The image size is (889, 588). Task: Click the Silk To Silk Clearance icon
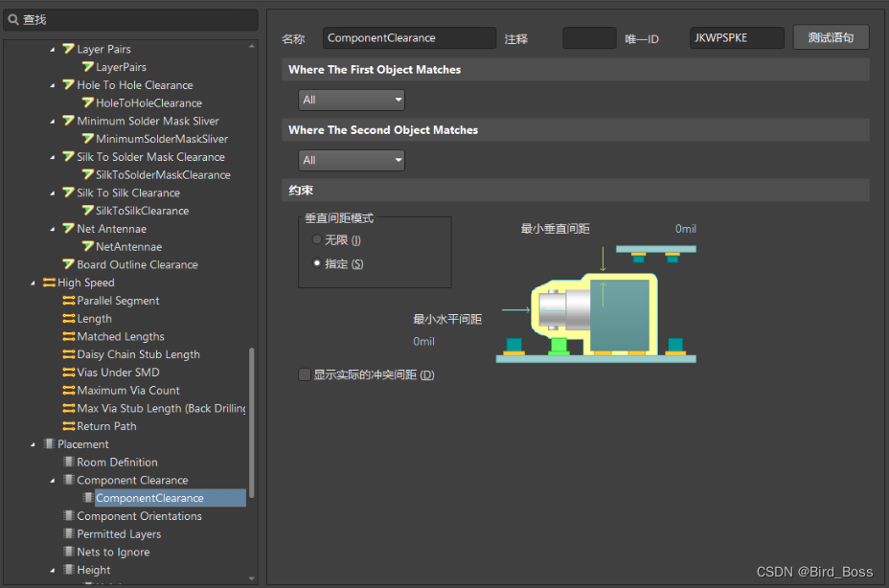point(69,192)
